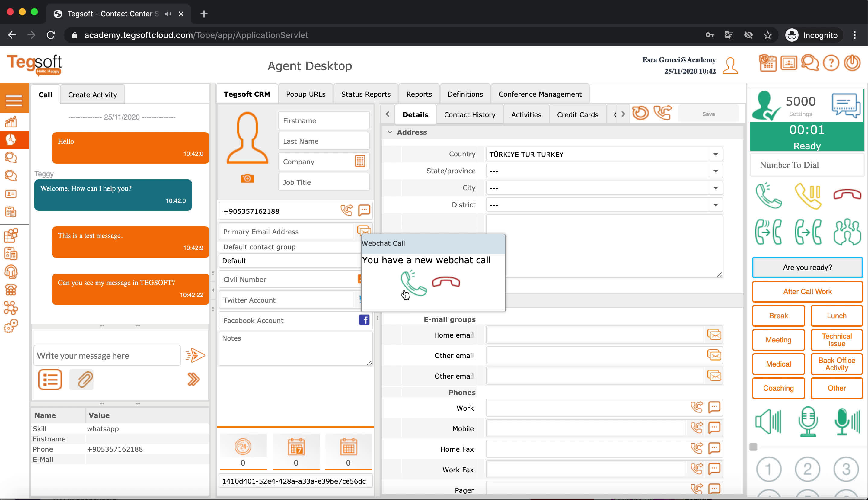Click the After Call Work button
The width and height of the screenshot is (868, 500).
coord(807,292)
